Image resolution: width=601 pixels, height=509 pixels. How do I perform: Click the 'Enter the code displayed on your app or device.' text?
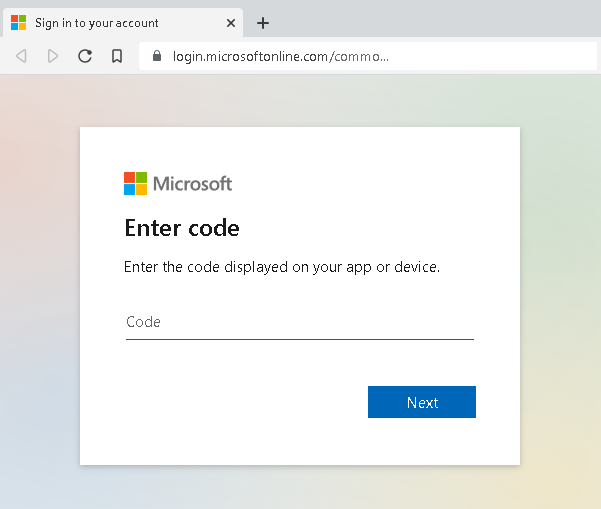pyautogui.click(x=282, y=267)
